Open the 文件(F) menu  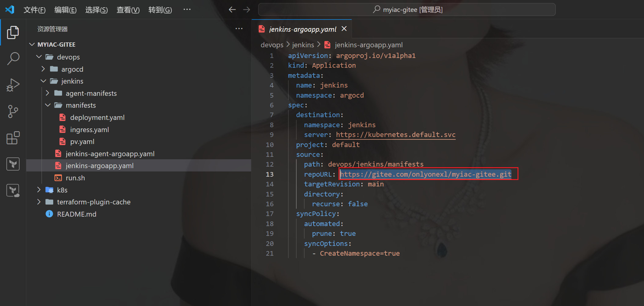coord(35,10)
